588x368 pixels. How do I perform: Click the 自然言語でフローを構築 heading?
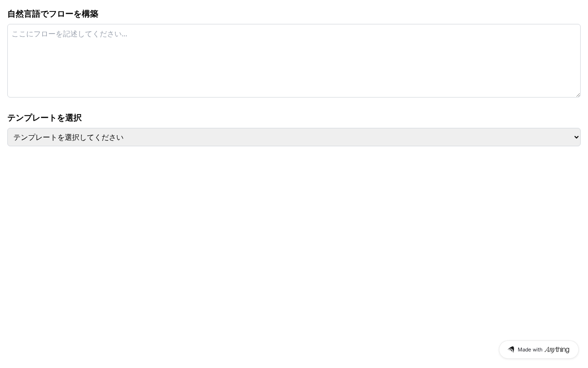[53, 14]
